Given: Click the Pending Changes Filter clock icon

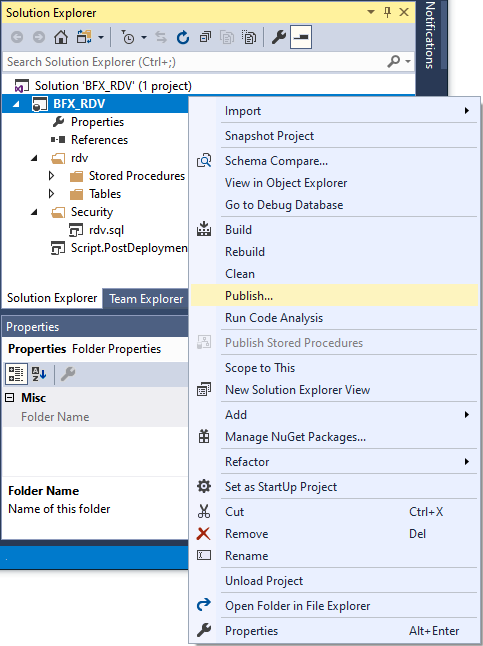Looking at the screenshot, I should (128, 37).
